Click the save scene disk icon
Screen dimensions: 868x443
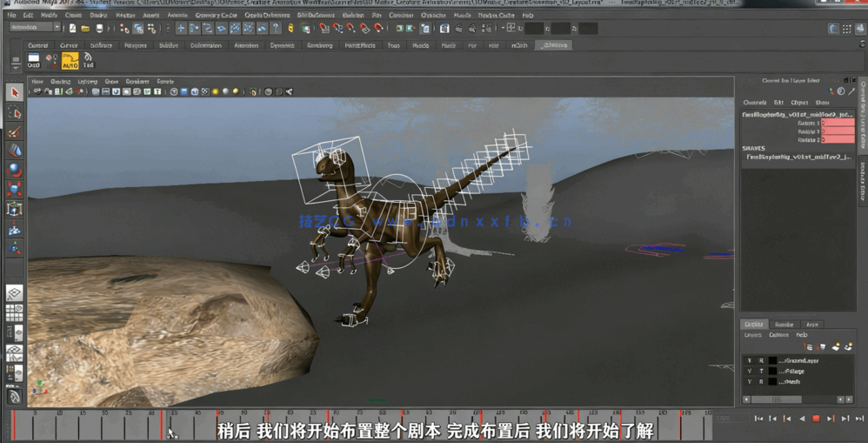tap(99, 29)
